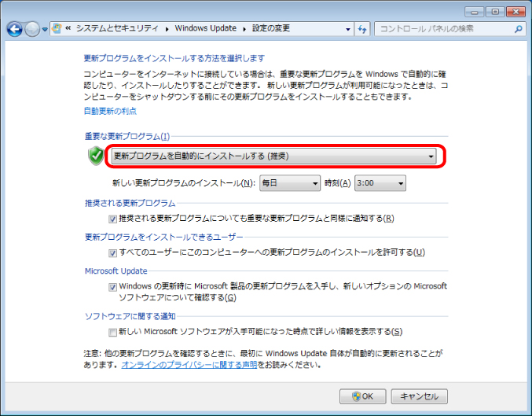Minimize the window
This screenshot has height=416, width=532.
click(x=474, y=12)
